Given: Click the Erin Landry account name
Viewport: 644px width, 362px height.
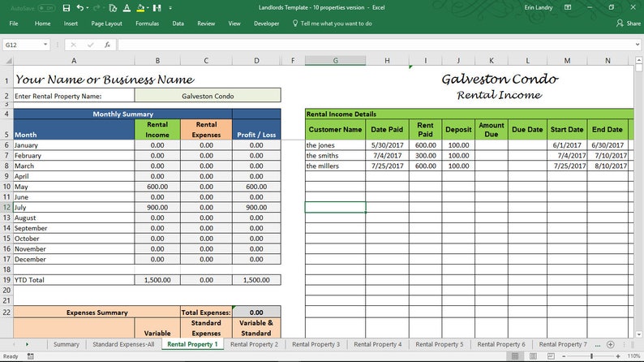Looking at the screenshot, I should [x=539, y=7].
